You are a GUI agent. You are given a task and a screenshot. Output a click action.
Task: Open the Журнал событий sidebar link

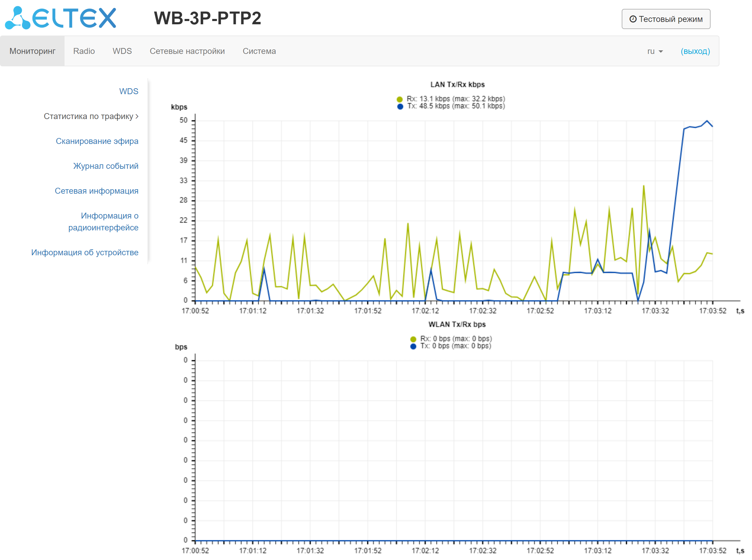point(106,166)
